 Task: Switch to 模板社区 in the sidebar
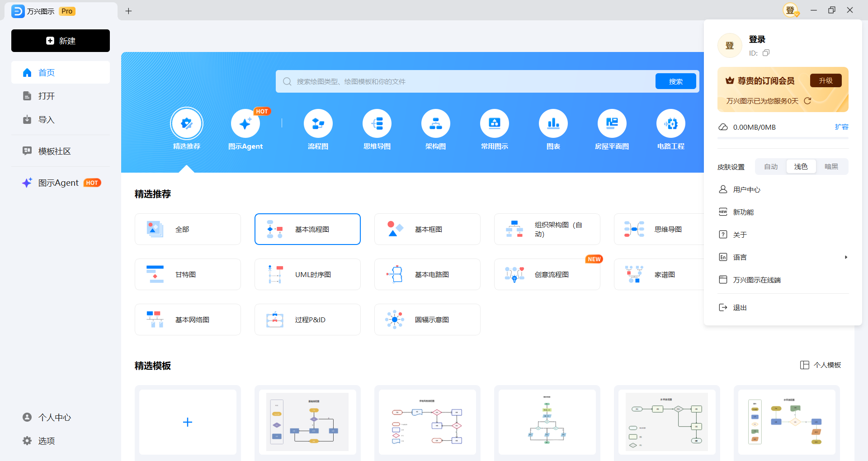(x=54, y=151)
